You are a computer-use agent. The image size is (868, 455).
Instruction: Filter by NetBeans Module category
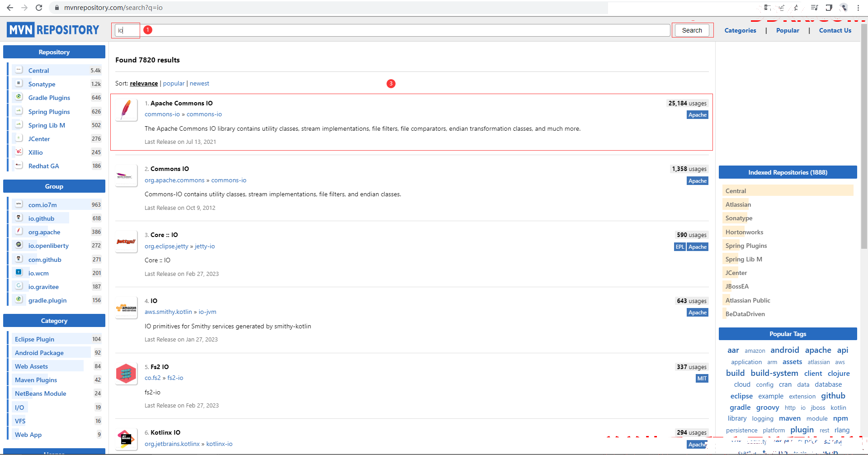(40, 393)
